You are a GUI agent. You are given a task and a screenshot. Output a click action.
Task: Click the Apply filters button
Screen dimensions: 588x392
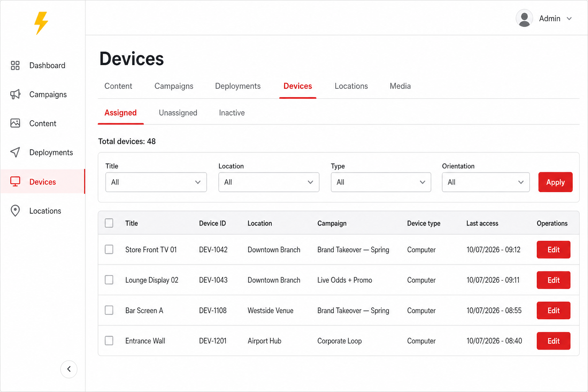(x=555, y=182)
